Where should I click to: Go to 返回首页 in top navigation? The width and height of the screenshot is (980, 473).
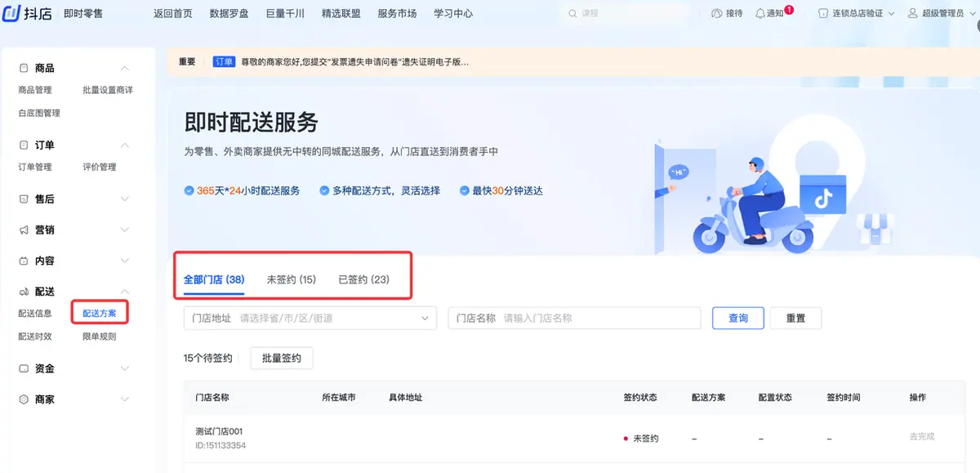[x=173, y=14]
